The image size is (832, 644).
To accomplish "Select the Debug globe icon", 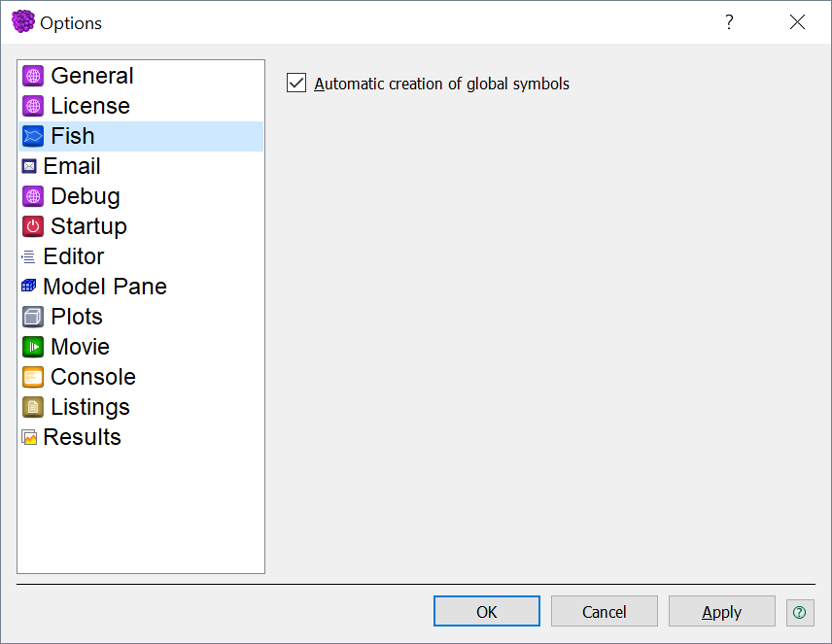I will click(33, 196).
